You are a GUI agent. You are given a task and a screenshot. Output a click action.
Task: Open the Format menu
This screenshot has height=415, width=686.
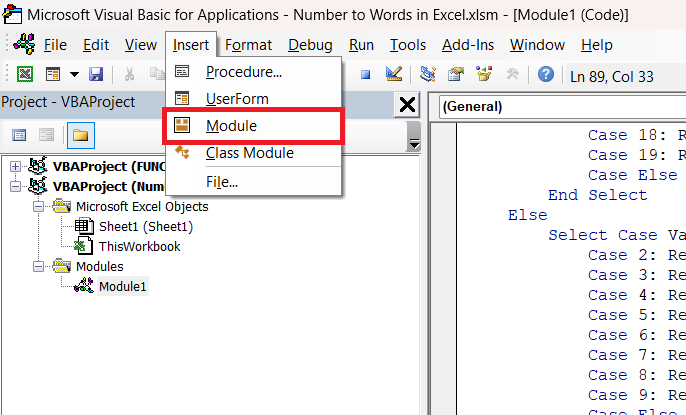[x=248, y=45]
